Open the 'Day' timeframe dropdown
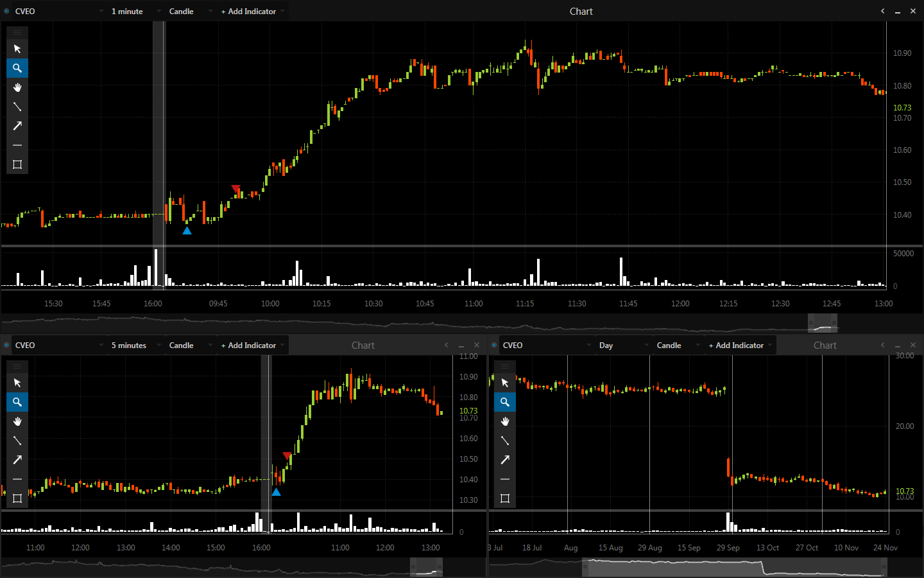This screenshot has height=578, width=924. [623, 346]
